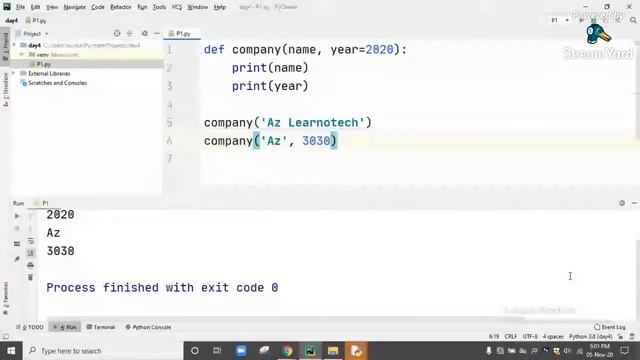Open Project panel options gear
This screenshot has width=640, height=360.
(144, 33)
